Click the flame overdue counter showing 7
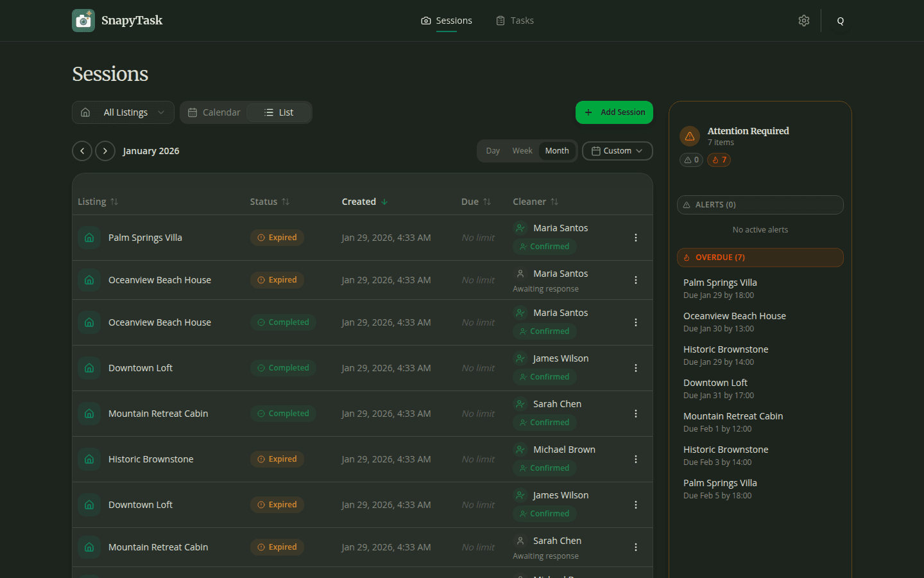 click(x=719, y=159)
